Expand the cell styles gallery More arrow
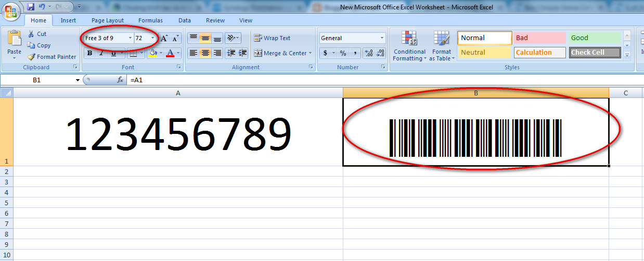Image resolution: width=644 pixels, height=261 pixels. click(627, 55)
